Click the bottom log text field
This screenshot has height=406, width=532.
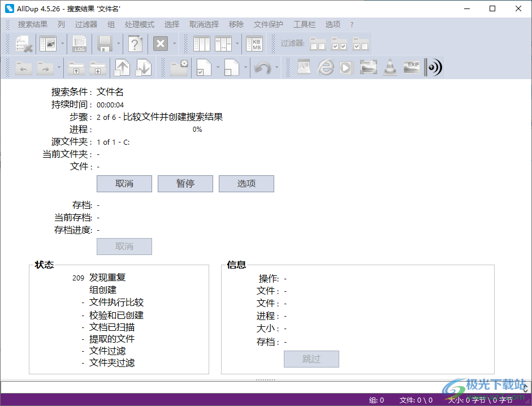261,387
